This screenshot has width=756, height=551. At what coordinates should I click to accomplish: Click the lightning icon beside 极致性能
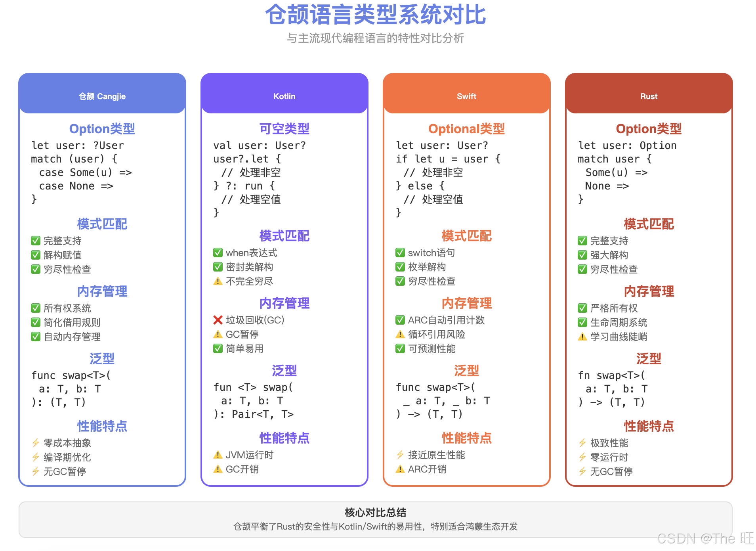[582, 443]
